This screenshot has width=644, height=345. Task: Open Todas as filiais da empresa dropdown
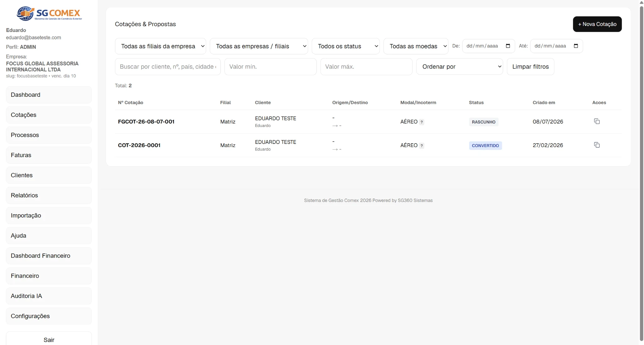(160, 46)
